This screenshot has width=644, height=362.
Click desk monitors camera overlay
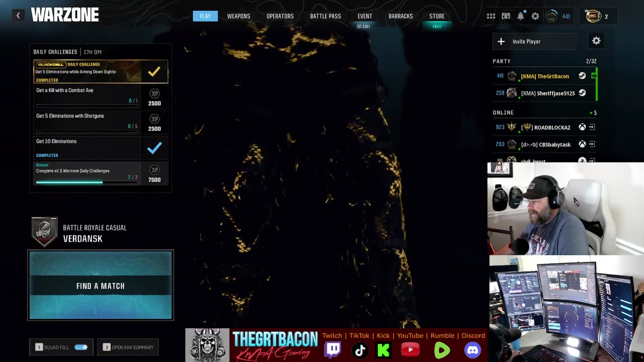pos(567,309)
